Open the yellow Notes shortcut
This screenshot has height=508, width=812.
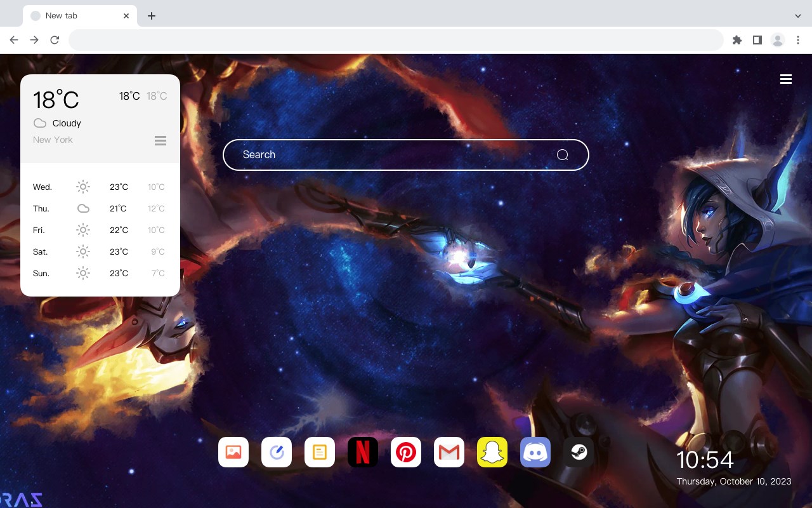tap(320, 452)
